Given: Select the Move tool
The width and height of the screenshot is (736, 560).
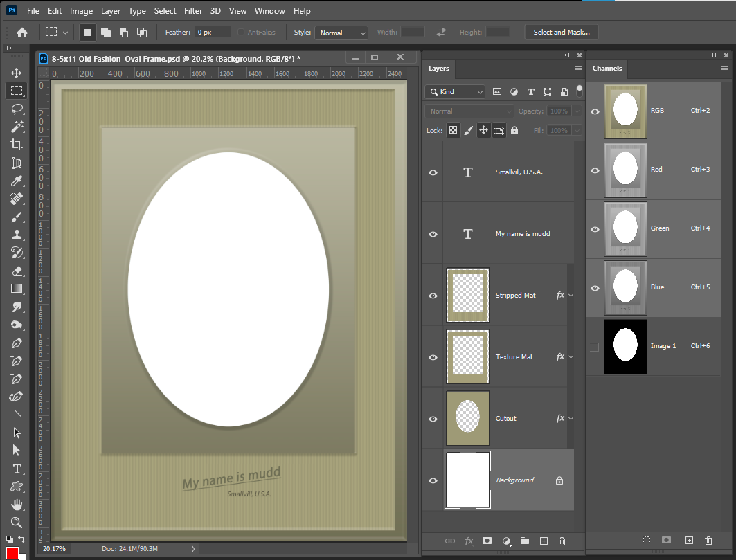Looking at the screenshot, I should click(17, 72).
